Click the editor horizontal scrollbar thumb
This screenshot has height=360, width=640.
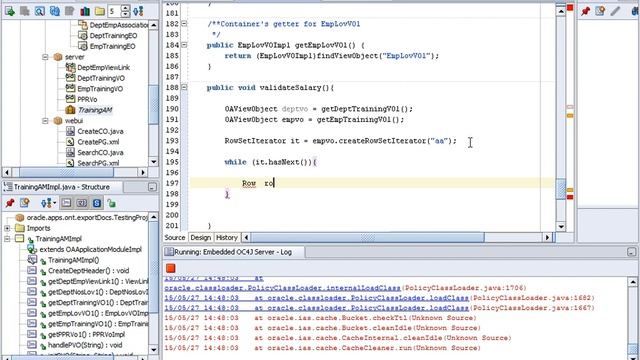[367, 238]
